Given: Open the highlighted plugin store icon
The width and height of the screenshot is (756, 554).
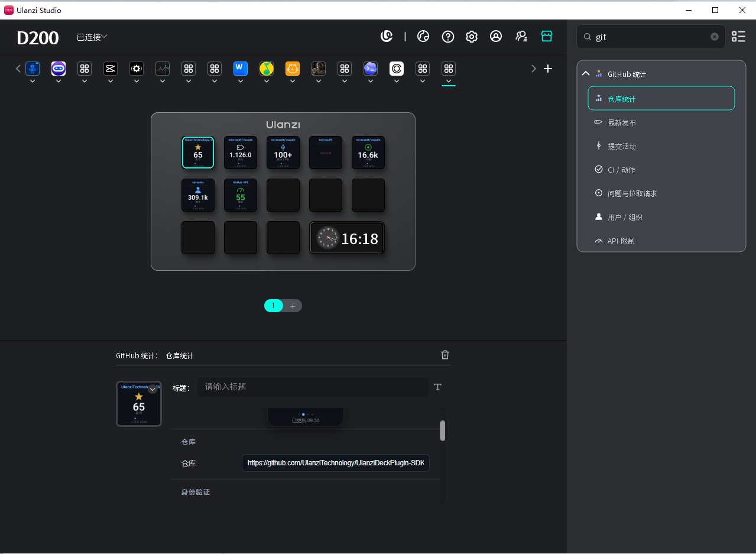Looking at the screenshot, I should [x=547, y=37].
